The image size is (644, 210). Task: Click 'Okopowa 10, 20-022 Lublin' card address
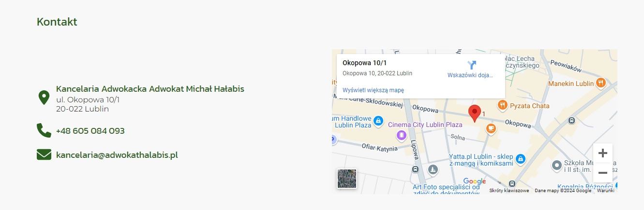click(x=377, y=73)
